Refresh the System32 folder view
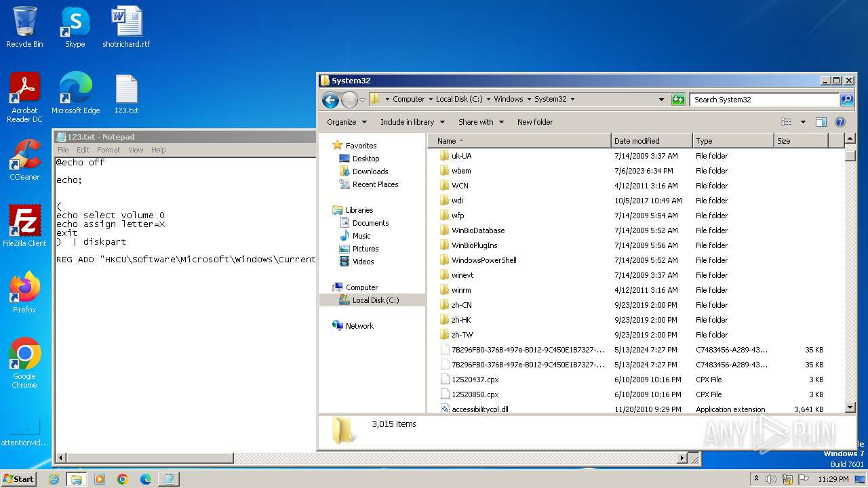Viewport: 868px width, 488px height. [x=678, y=100]
